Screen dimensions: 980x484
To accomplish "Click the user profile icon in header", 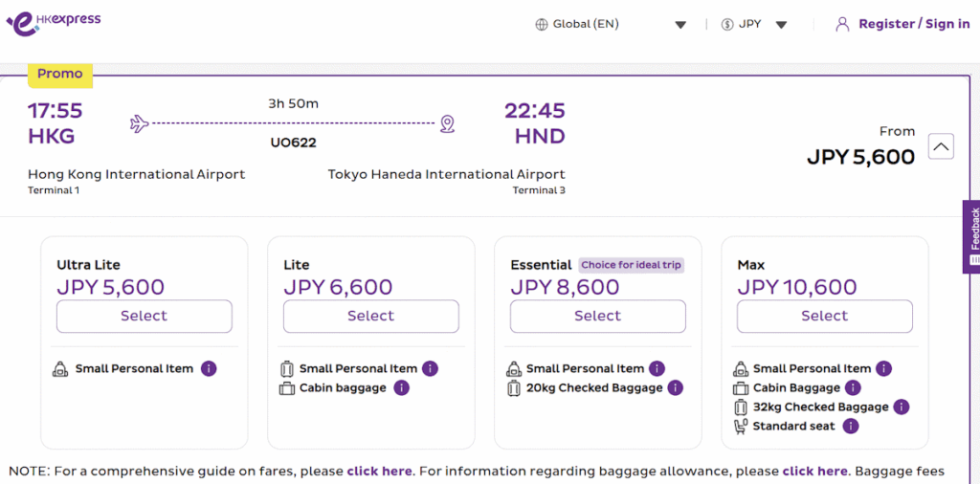I will [x=842, y=24].
